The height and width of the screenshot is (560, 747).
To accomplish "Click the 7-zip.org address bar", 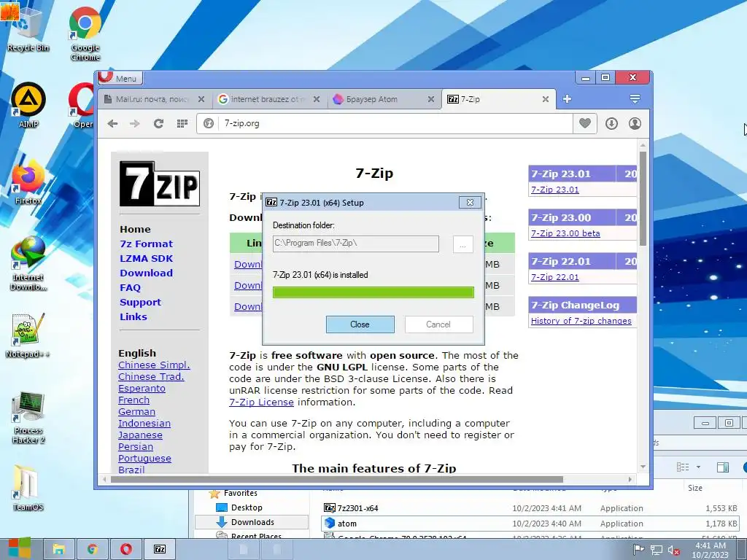I will (x=395, y=123).
